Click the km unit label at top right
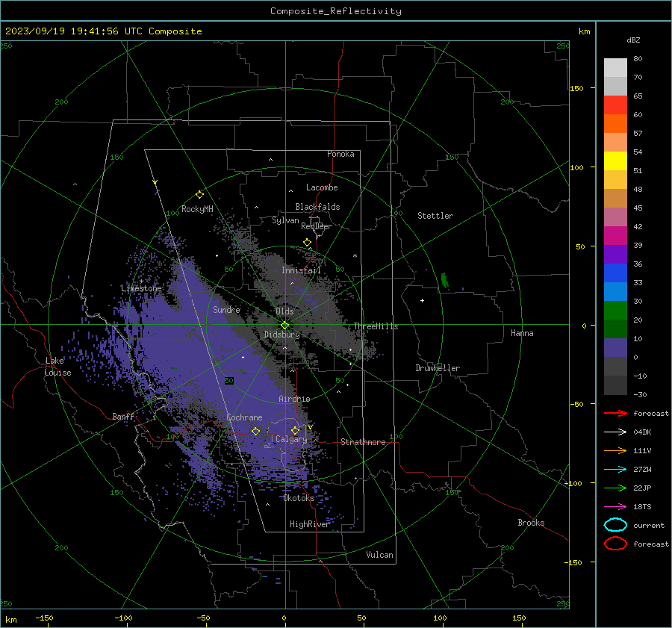 pyautogui.click(x=584, y=31)
